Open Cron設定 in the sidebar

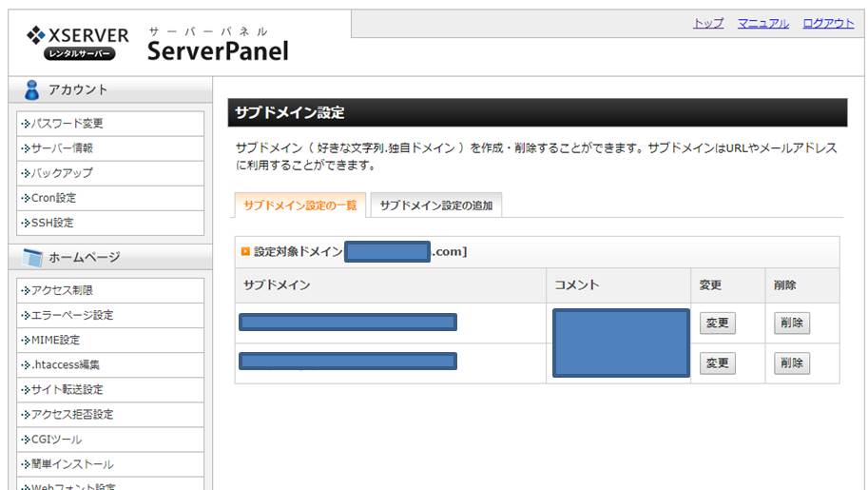110,199
